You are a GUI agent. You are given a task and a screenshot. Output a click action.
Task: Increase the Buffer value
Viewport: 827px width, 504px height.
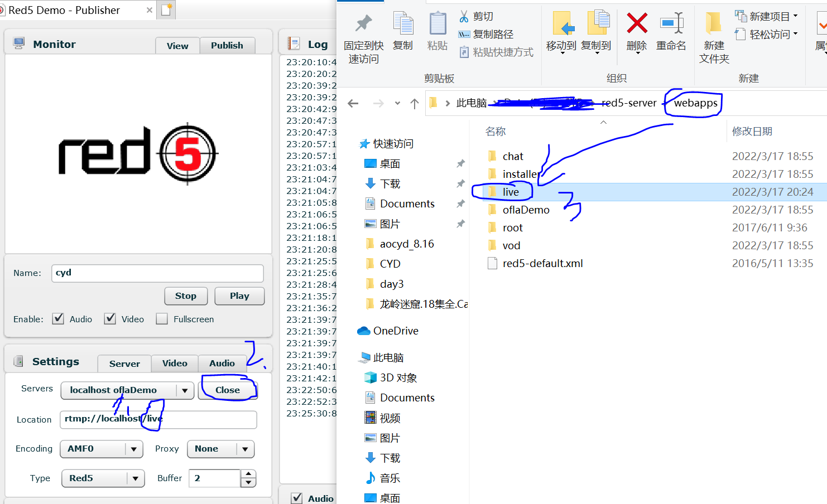248,474
